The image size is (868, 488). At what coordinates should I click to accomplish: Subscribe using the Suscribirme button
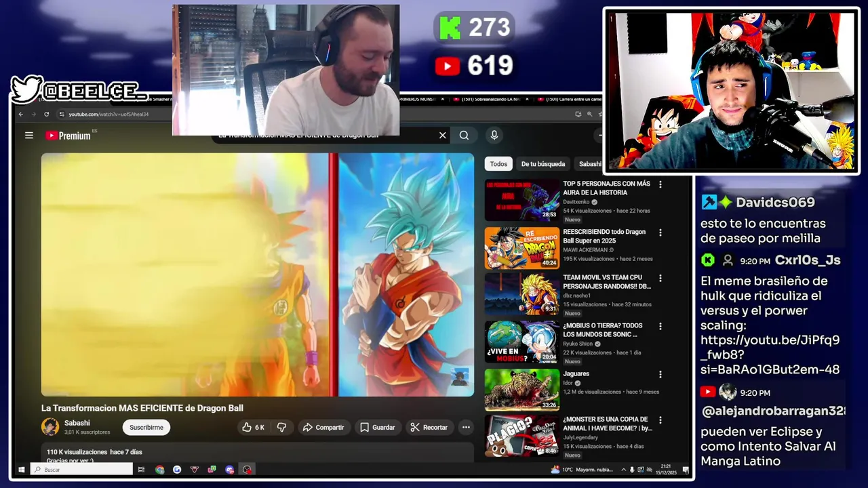pyautogui.click(x=146, y=428)
